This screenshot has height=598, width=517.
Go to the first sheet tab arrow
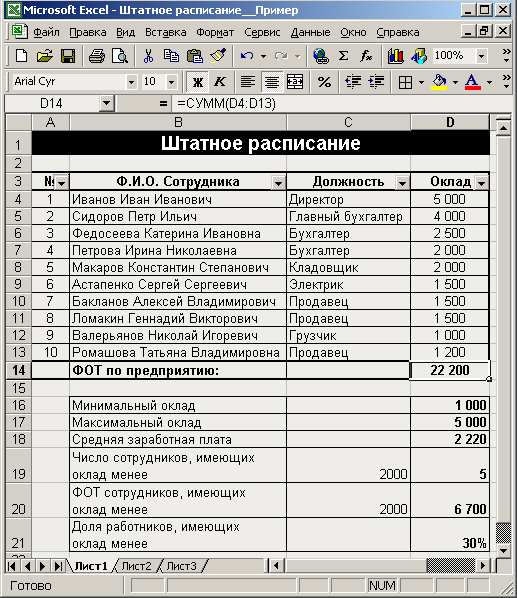pyautogui.click(x=11, y=566)
